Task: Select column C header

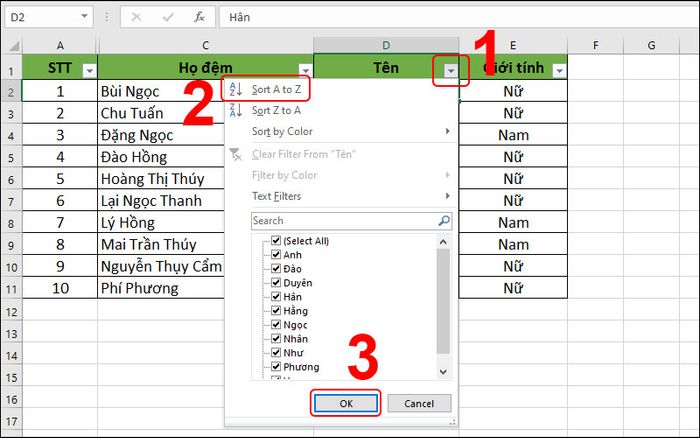Action: (205, 46)
